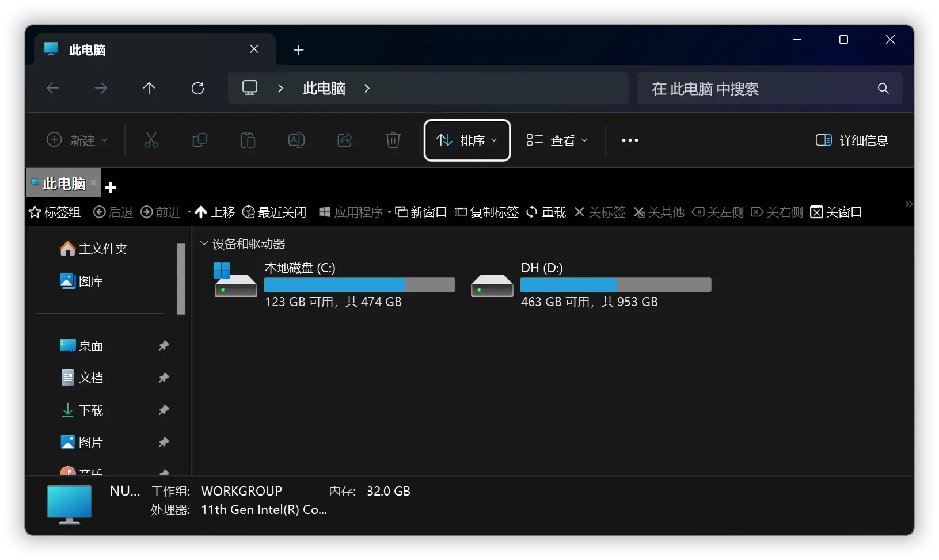Close the lower 此电脑 tab with its x

point(93,182)
